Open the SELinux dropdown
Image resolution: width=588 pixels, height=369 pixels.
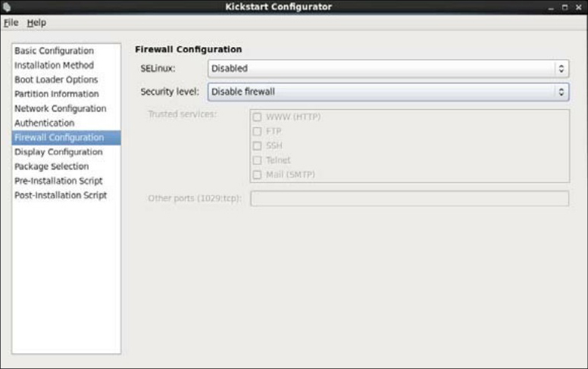[x=388, y=69]
